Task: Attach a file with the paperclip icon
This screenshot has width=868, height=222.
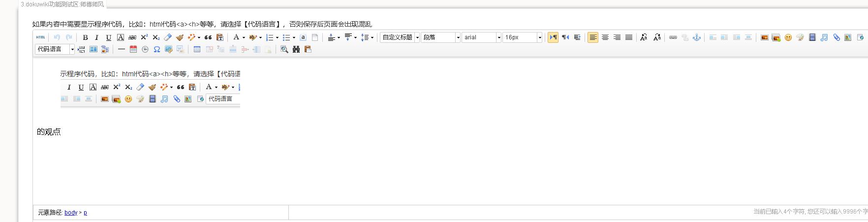Action: (836, 37)
